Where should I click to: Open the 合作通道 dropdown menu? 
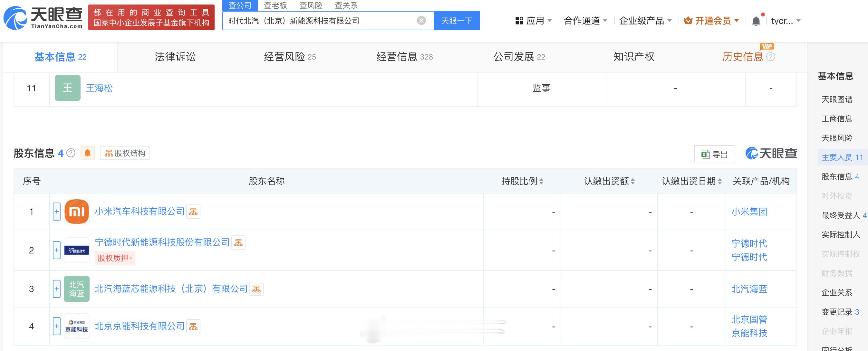[x=586, y=21]
